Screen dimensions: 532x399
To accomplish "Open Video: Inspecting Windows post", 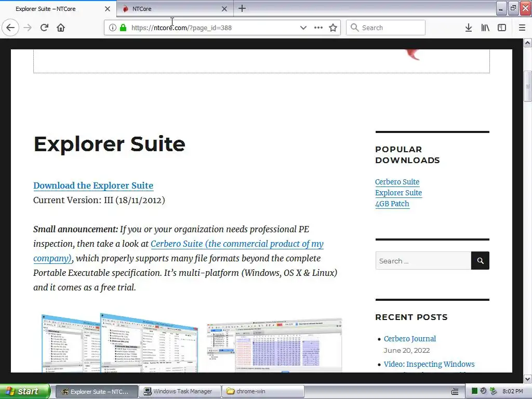I will pos(429,364).
